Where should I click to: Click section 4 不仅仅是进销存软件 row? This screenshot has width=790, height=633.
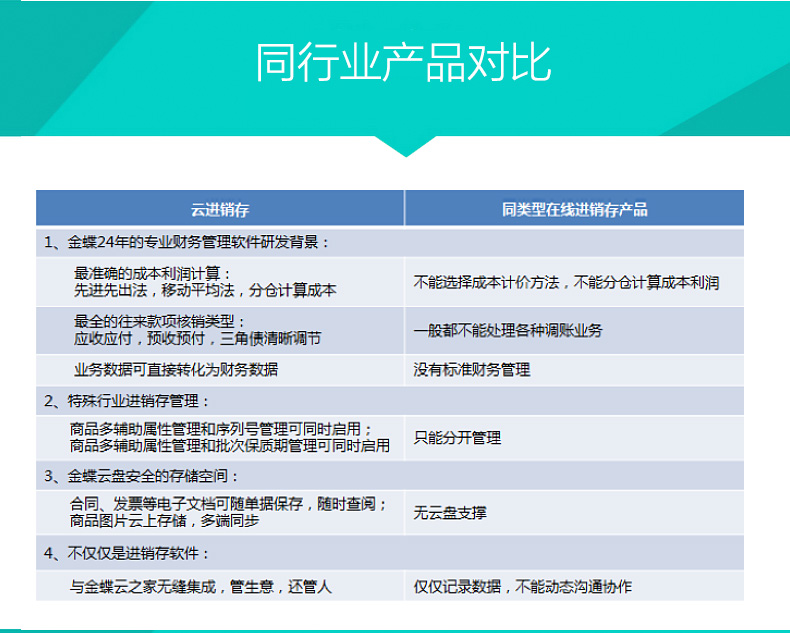(127, 552)
